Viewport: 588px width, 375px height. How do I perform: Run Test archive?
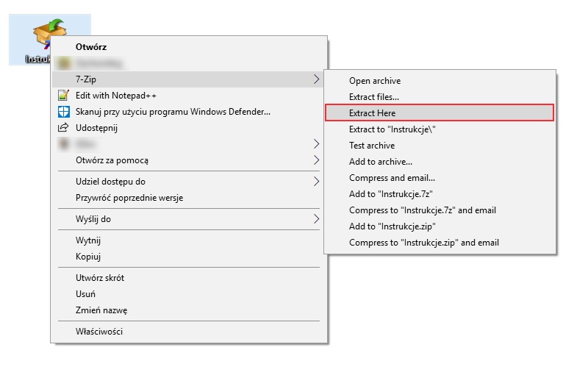(372, 146)
